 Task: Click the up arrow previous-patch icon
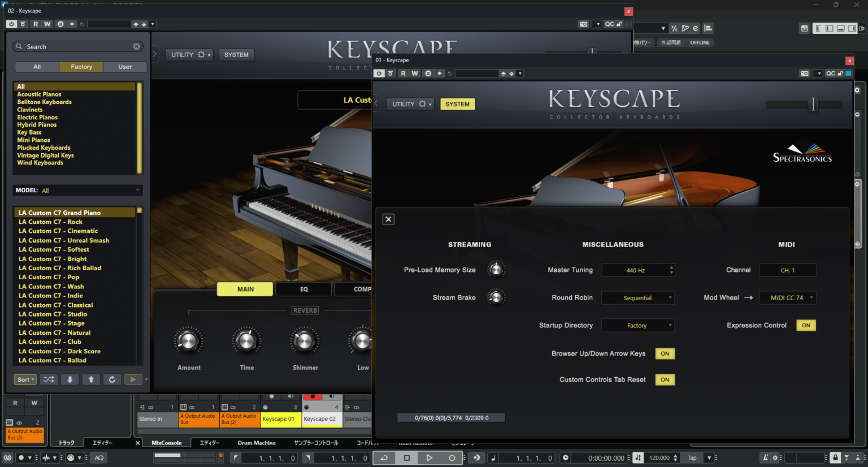(x=91, y=379)
